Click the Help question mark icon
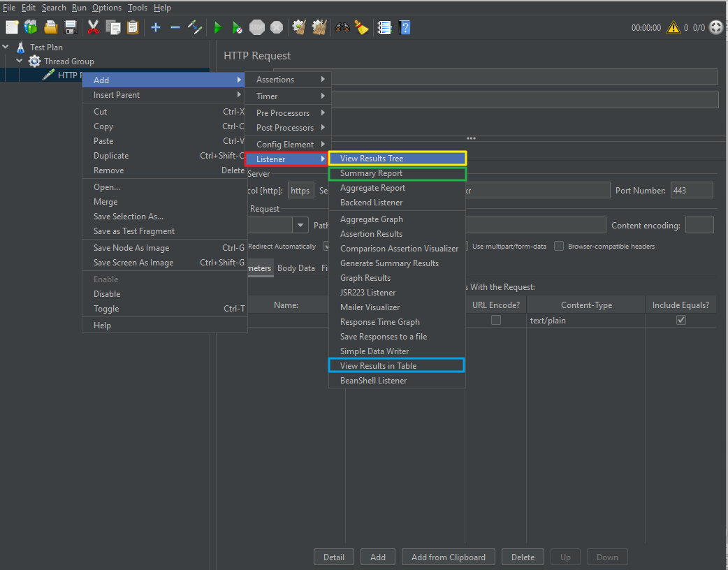This screenshot has width=728, height=570. point(405,27)
